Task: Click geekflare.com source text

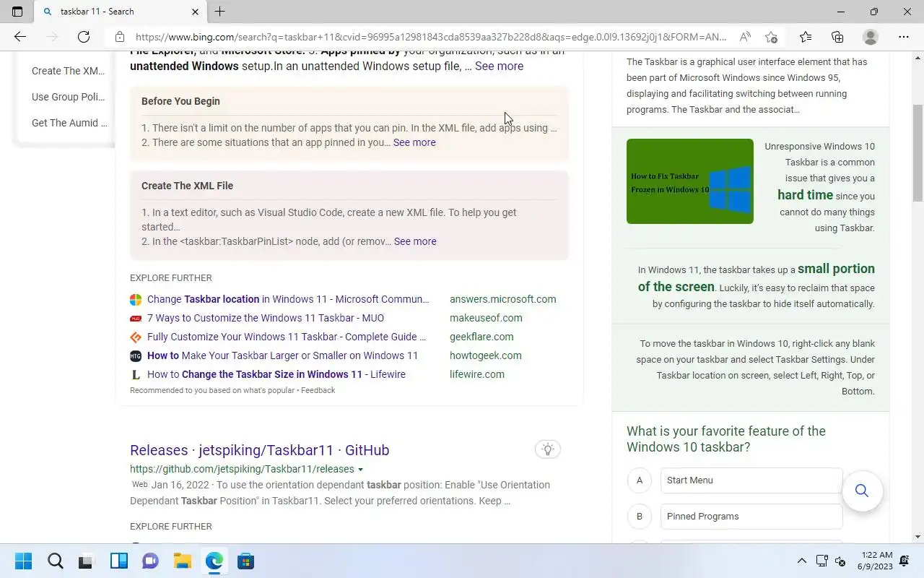Action: click(481, 337)
